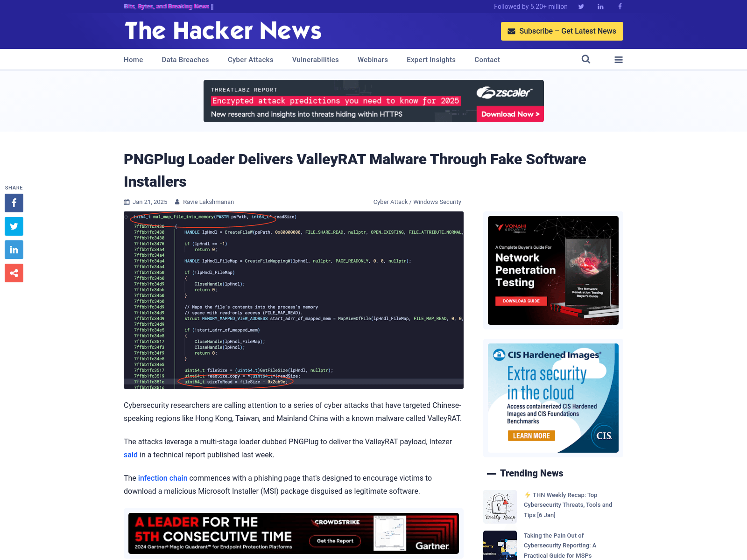Screen dimensions: 747x560
Task: Click Bits, Bytes, and Breaking News tagline
Action: [x=167, y=7]
